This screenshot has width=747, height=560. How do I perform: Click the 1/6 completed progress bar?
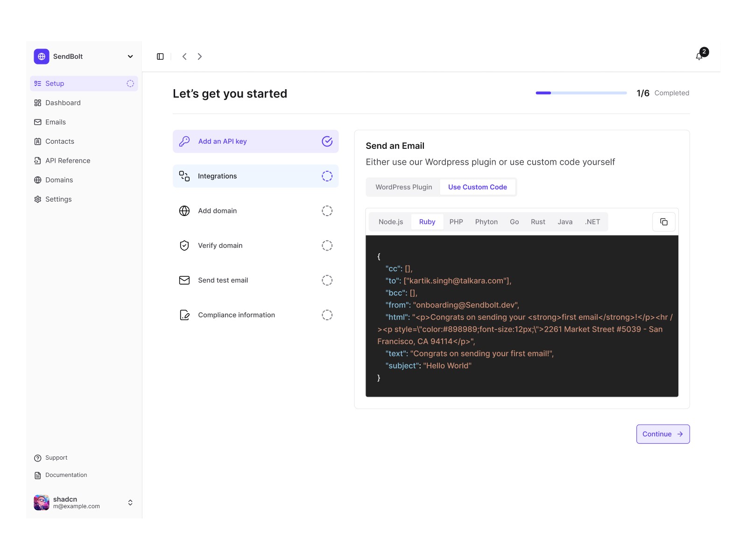(581, 93)
